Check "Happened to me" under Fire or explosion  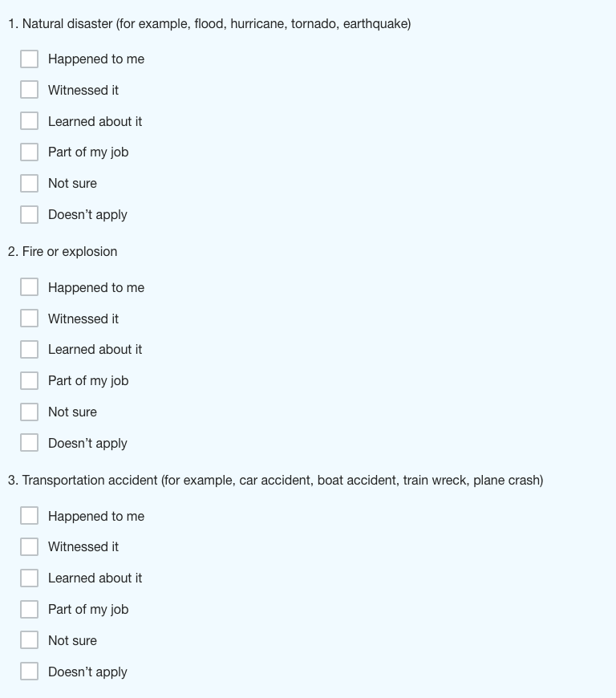point(30,286)
